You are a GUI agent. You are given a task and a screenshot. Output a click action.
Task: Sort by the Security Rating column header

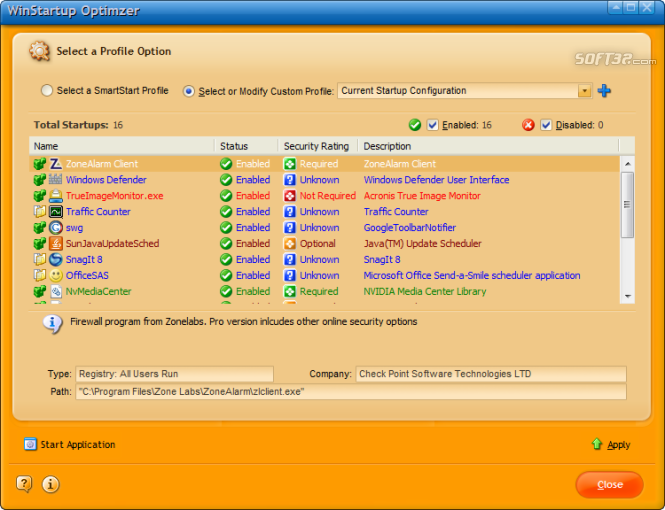[319, 146]
